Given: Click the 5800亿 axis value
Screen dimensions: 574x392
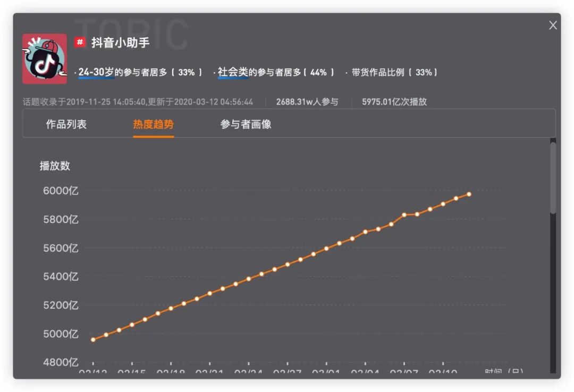Looking at the screenshot, I should 61,219.
